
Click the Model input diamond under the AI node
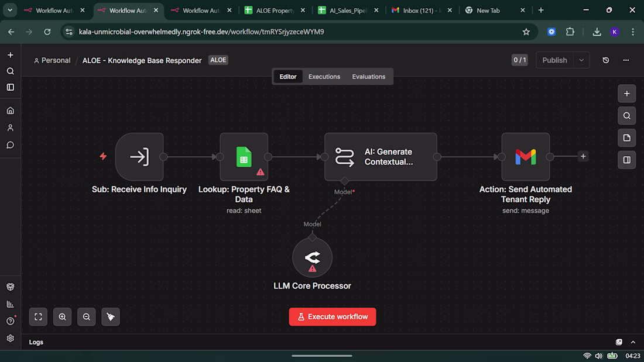344,181
